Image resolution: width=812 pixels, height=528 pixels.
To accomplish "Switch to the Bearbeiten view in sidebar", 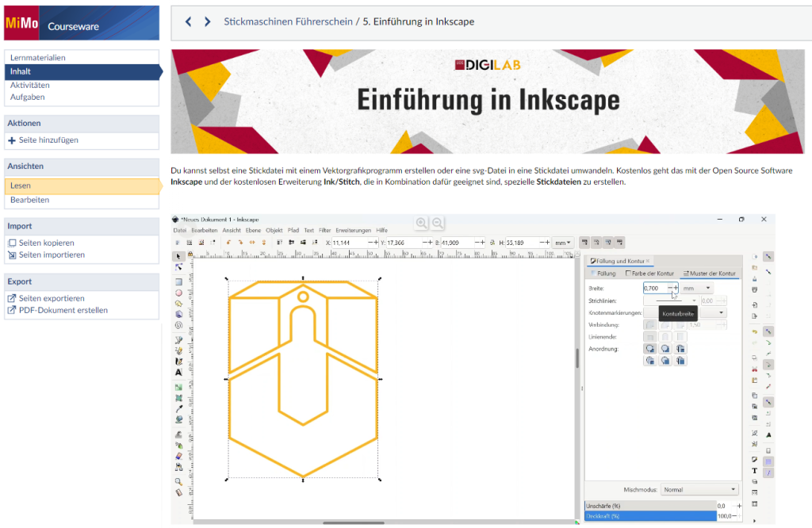I will (x=30, y=200).
